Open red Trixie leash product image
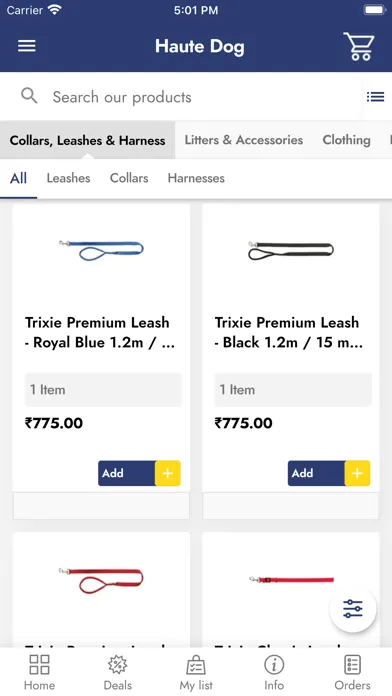 101,580
